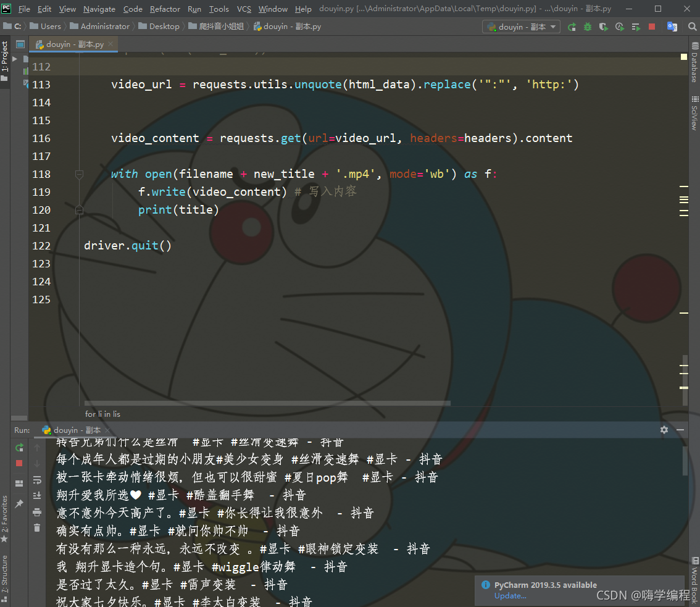
Task: Jump up the stack trace in the console
Action: pyautogui.click(x=37, y=448)
